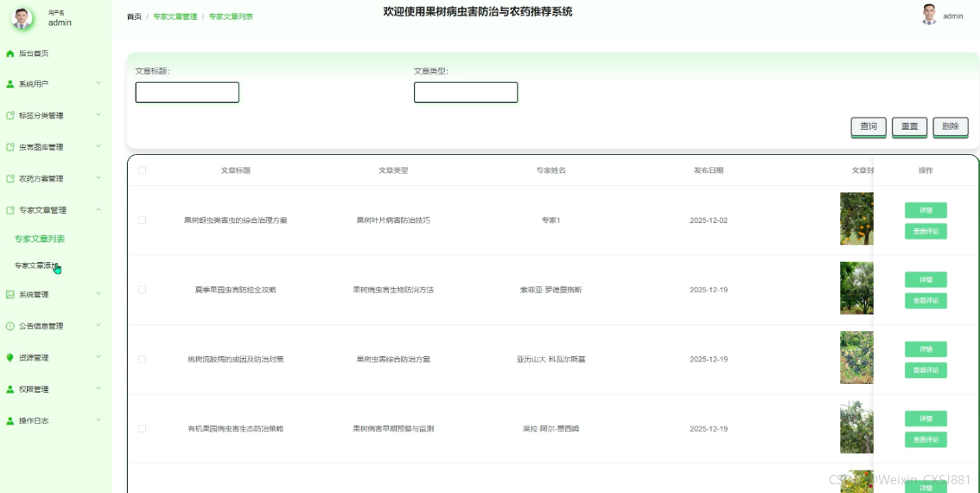The width and height of the screenshot is (980, 493).
Task: Open the 专家文章添加 submenu item
Action: [37, 266]
